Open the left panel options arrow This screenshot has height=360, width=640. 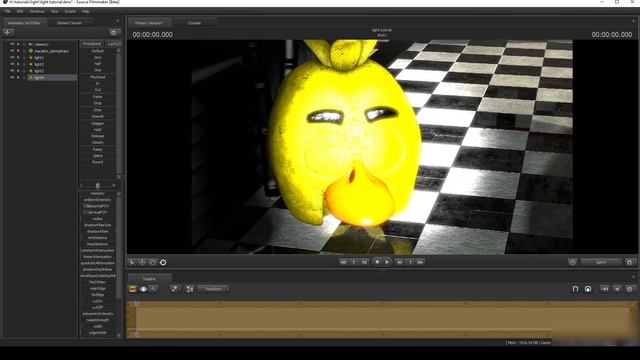click(x=118, y=21)
